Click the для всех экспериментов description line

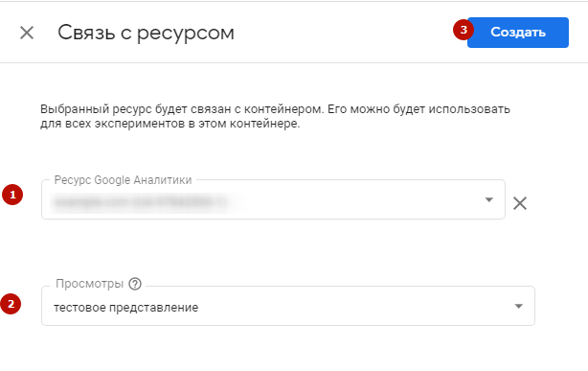(x=170, y=124)
